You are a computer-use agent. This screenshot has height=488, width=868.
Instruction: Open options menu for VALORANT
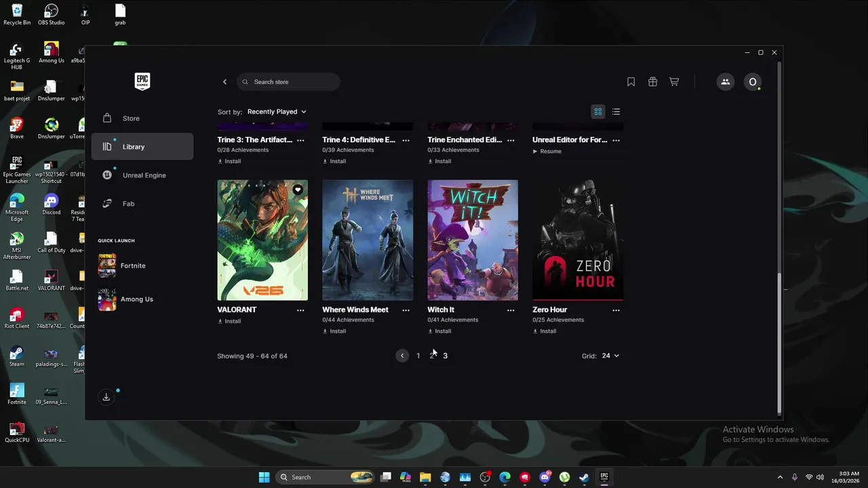(300, 310)
